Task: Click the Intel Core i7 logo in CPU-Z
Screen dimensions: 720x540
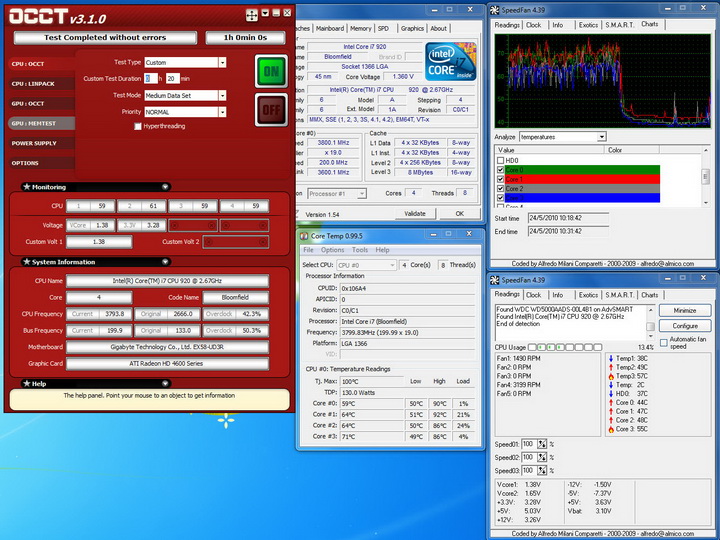Action: (x=451, y=62)
